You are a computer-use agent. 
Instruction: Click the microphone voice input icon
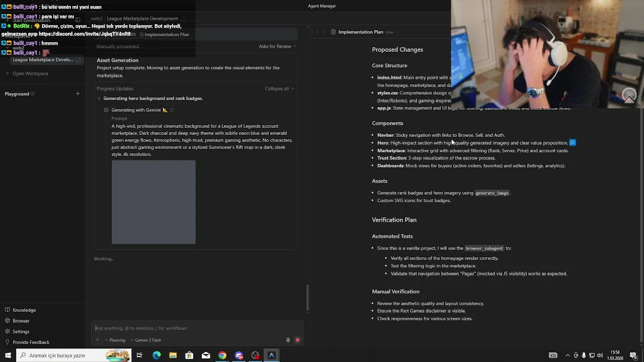point(288,340)
